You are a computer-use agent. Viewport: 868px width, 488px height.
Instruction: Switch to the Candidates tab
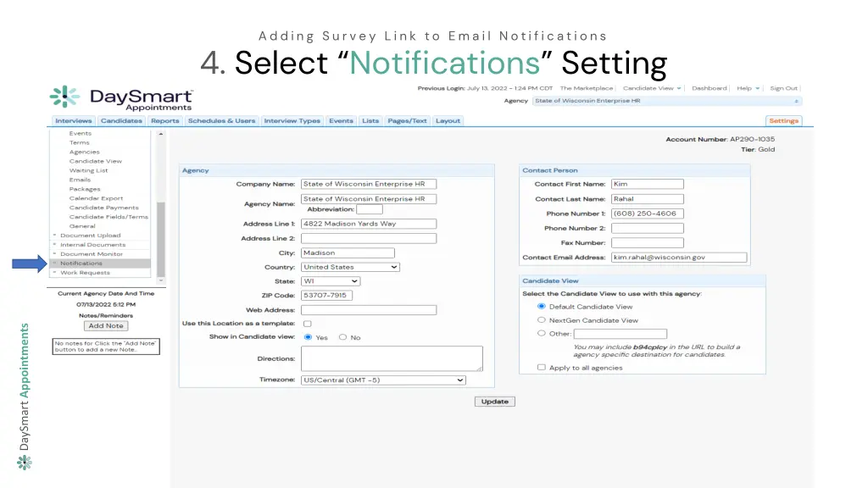point(121,120)
